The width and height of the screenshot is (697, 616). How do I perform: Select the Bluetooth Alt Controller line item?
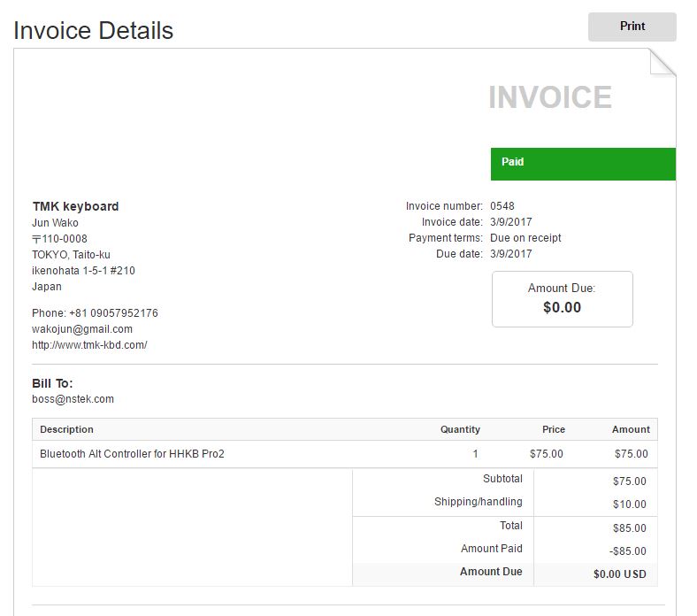[x=132, y=454]
